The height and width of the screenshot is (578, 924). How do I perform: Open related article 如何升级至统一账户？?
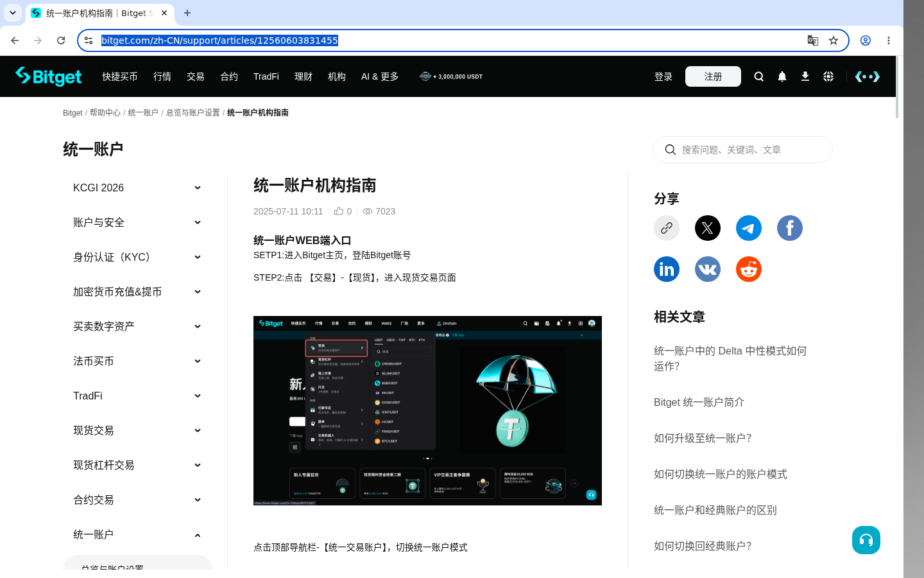[x=703, y=438]
